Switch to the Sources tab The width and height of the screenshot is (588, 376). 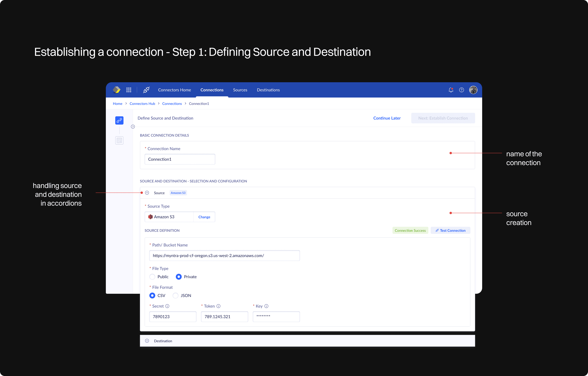click(x=240, y=90)
